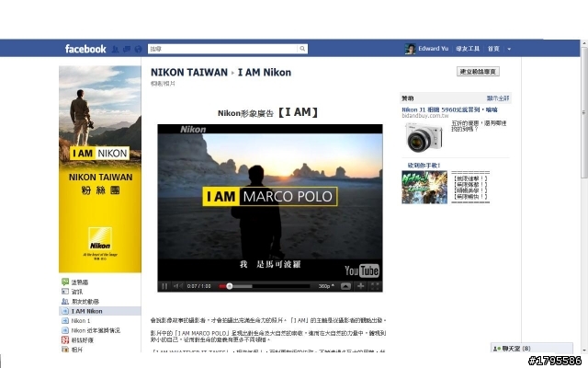Viewport: 588px width, 368px height.
Task: Open notifications globe icon
Action: pos(138,49)
